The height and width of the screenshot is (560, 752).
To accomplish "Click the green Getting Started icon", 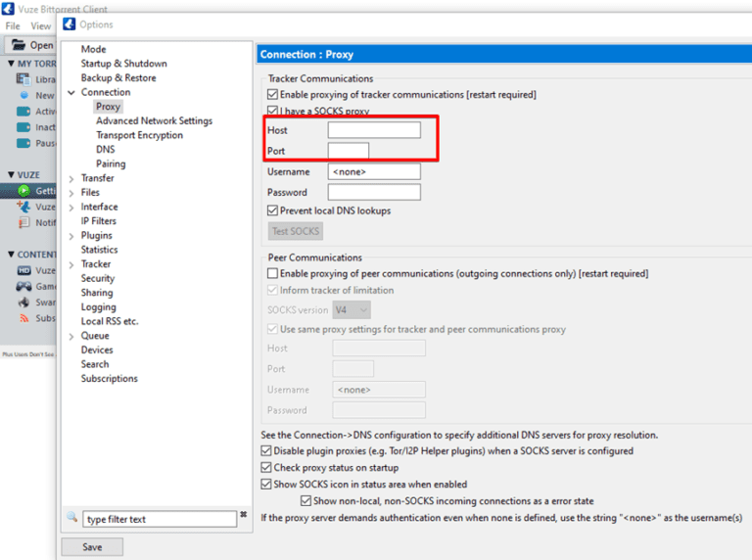I will pyautogui.click(x=24, y=191).
